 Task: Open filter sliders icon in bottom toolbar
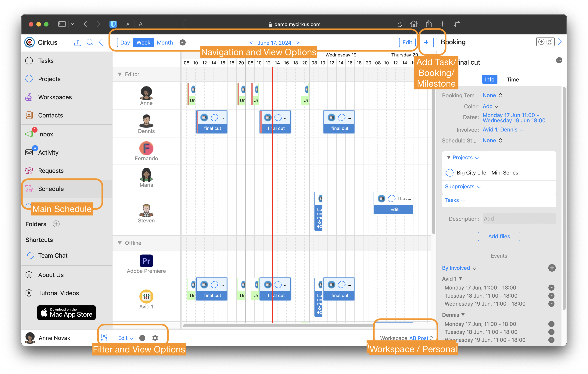coord(104,338)
